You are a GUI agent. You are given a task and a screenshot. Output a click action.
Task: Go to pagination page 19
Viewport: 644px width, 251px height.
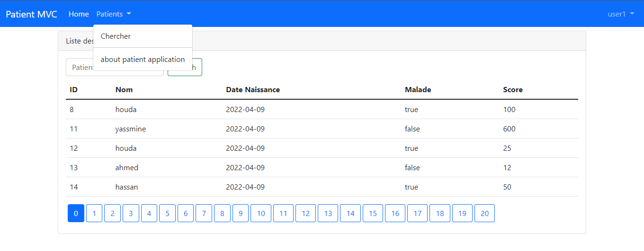[x=462, y=214]
